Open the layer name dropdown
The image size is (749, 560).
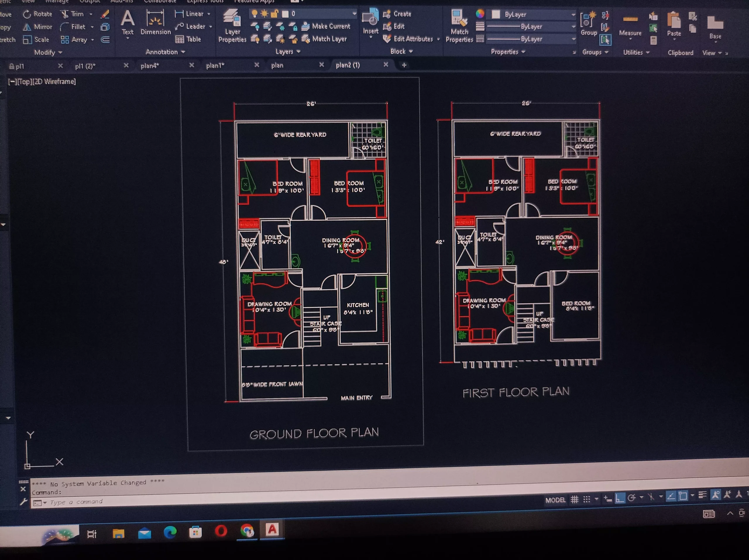tap(354, 14)
